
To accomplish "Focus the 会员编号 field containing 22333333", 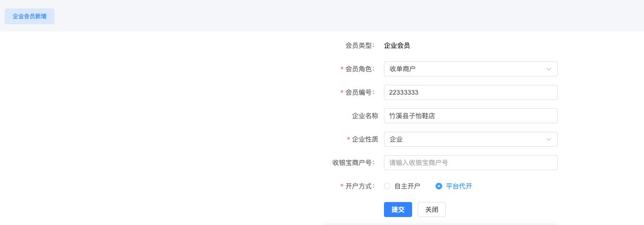I will pyautogui.click(x=471, y=92).
